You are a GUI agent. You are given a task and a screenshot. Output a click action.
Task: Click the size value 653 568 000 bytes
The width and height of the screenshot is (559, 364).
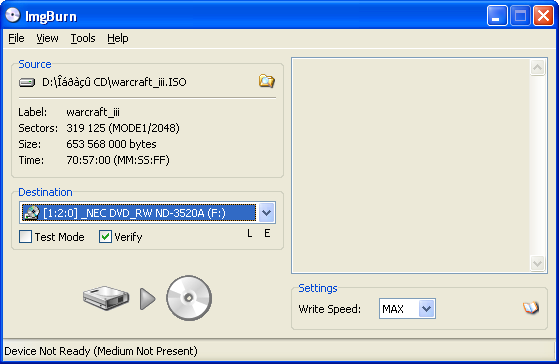(111, 144)
